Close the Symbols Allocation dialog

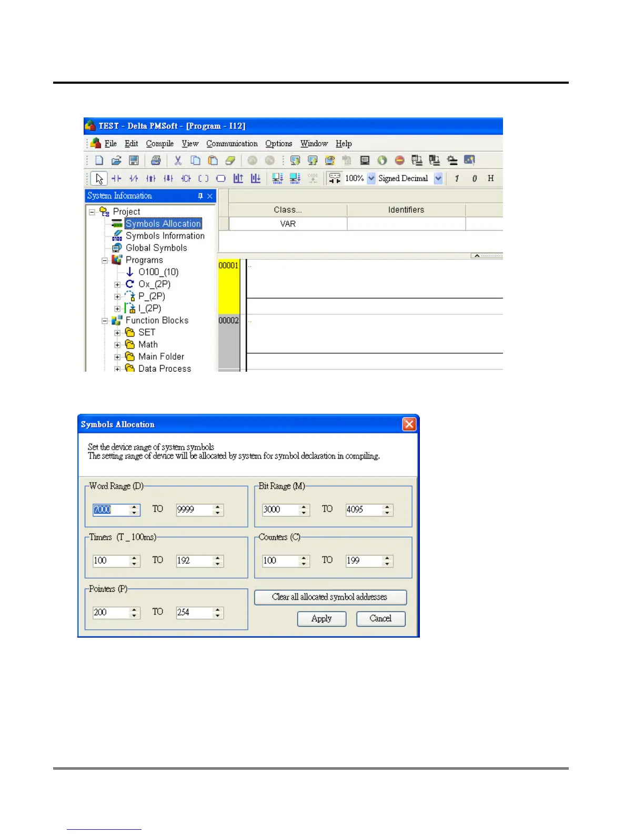coord(409,424)
